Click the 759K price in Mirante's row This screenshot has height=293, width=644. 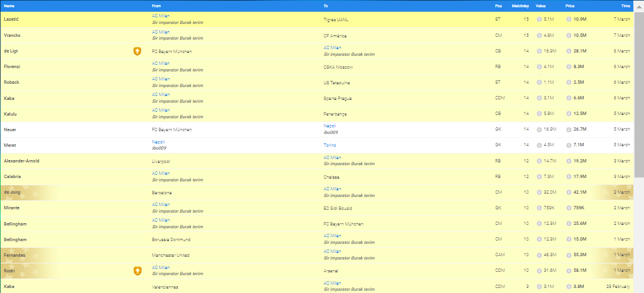[x=578, y=208]
